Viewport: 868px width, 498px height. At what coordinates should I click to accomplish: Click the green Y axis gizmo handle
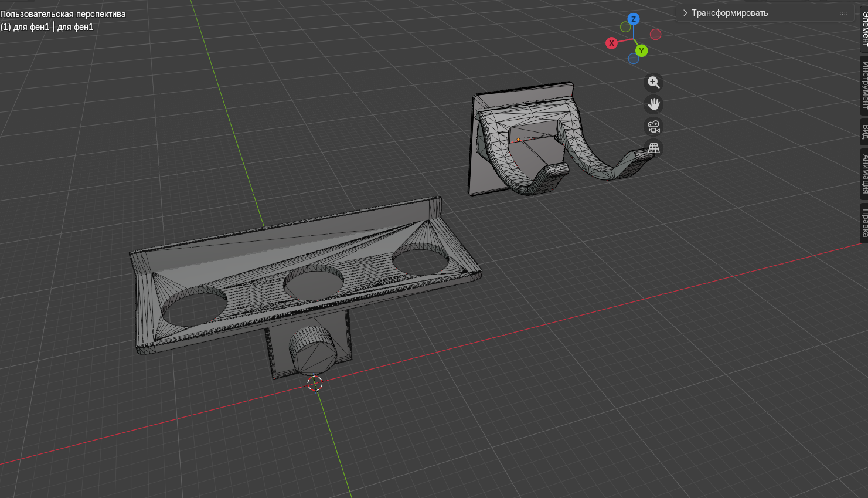(x=641, y=51)
